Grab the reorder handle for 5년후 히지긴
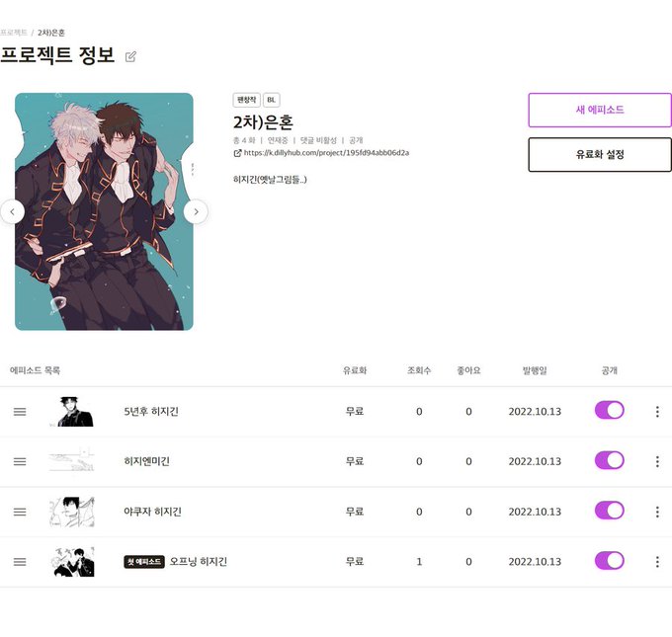Viewport: 672px width, 637px height. (20, 412)
